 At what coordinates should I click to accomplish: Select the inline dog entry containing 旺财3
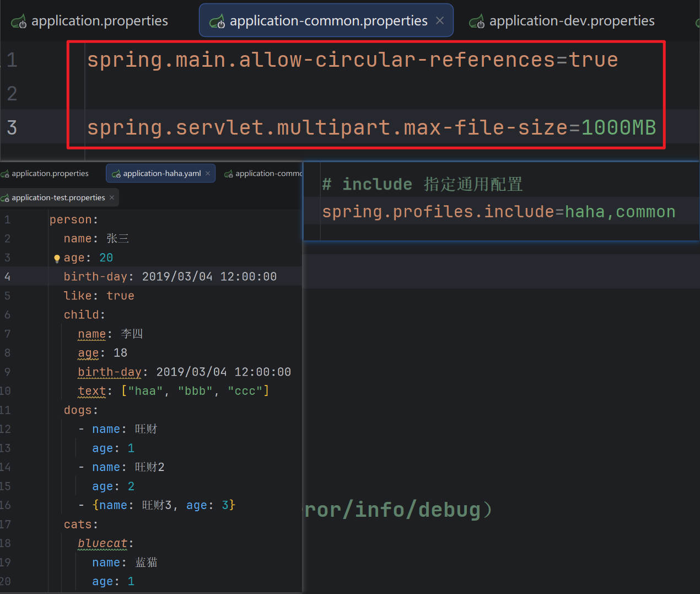163,505
